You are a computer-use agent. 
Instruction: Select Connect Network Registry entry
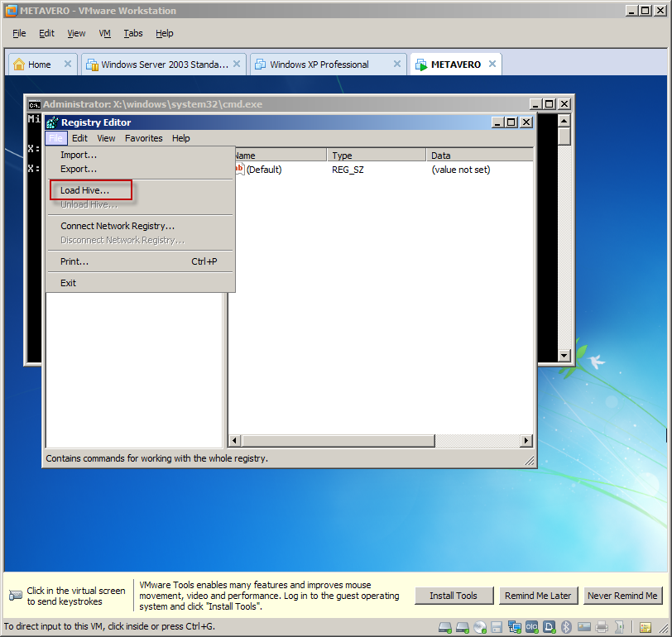118,226
